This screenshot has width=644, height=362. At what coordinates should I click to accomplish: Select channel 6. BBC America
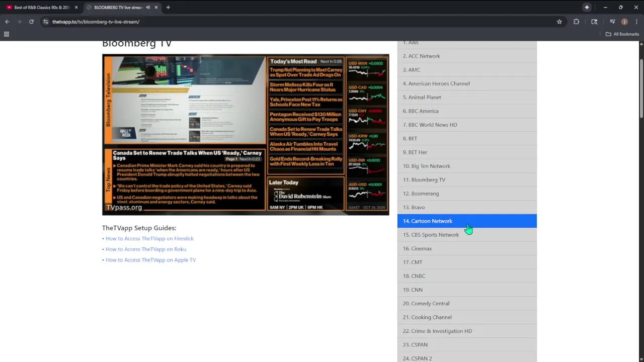point(467,111)
